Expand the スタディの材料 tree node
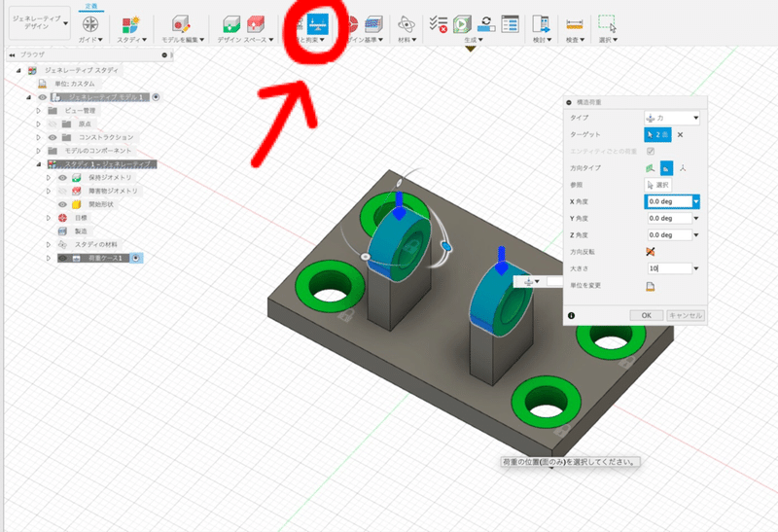The width and height of the screenshot is (778, 532). click(x=48, y=245)
